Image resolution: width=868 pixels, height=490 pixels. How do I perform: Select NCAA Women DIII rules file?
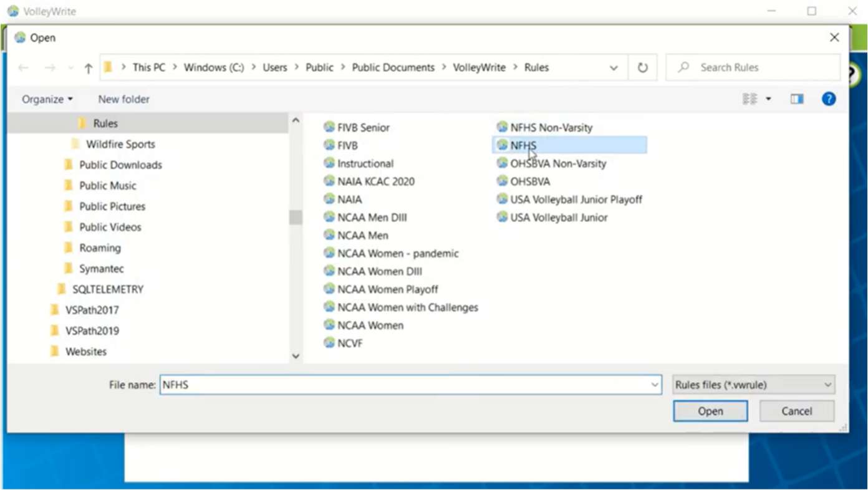tap(373, 272)
